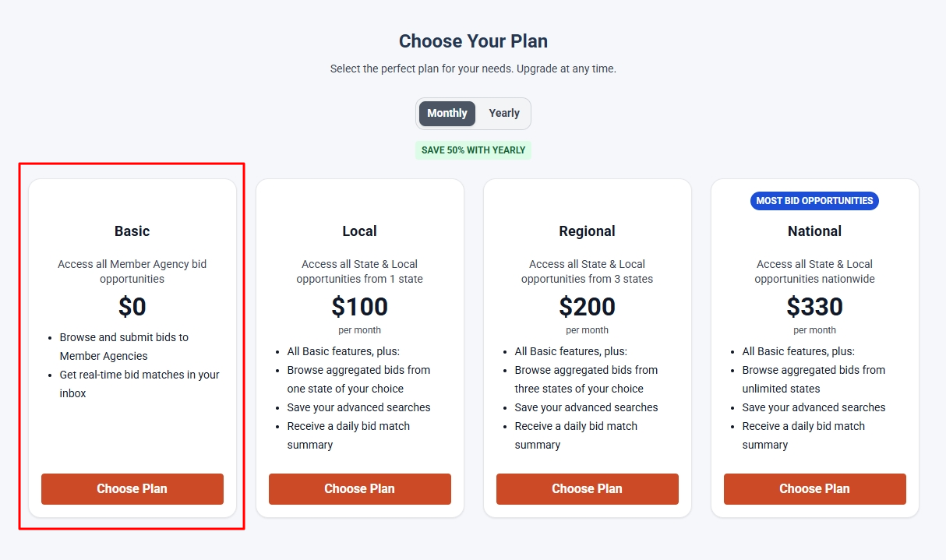The width and height of the screenshot is (946, 560).
Task: Click the 'Most Bid Opportunities' badge
Action: pos(814,201)
